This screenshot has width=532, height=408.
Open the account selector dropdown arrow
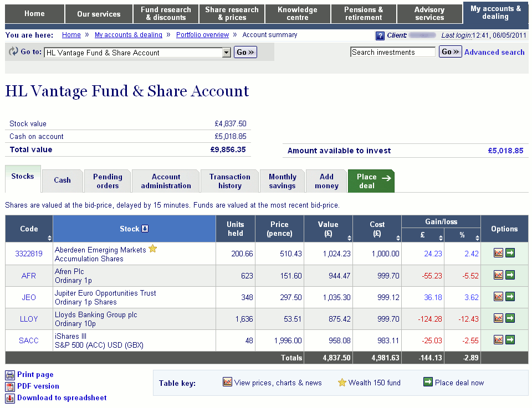[x=227, y=53]
